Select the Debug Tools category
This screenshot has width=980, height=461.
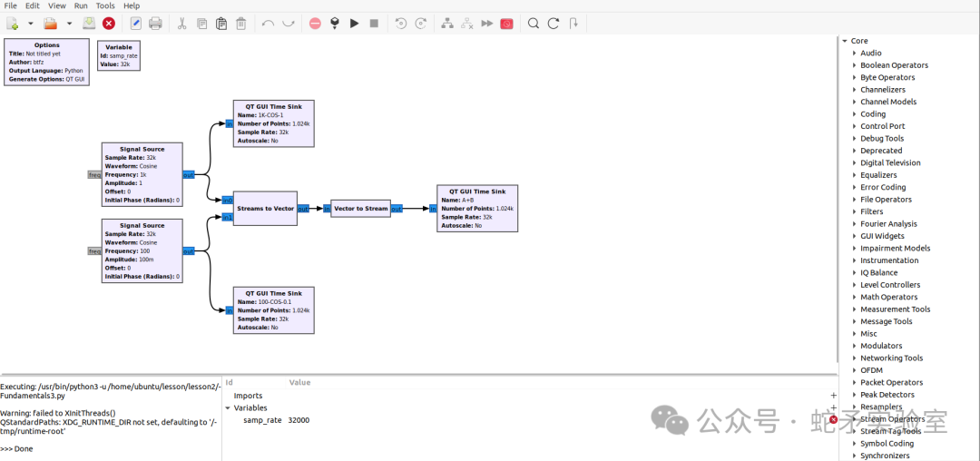point(882,139)
